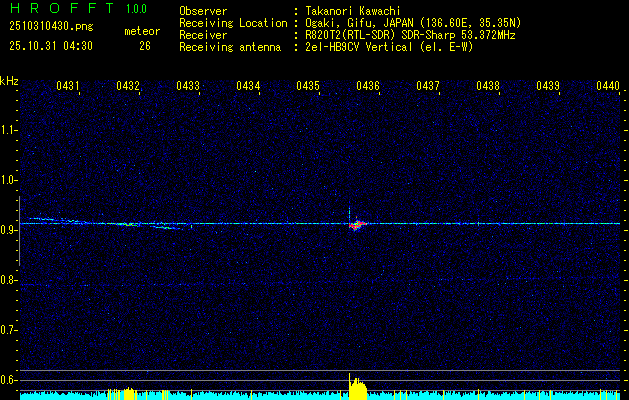This screenshot has width=629, height=400.
Task: Click the Ogaki, Gifu receiving location text
Action: 413,22
